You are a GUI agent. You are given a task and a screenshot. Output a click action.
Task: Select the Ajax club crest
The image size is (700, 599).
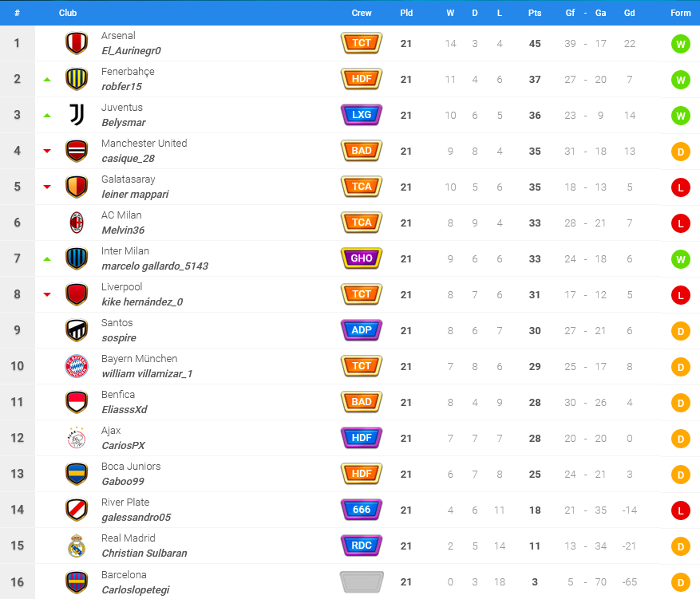77,438
